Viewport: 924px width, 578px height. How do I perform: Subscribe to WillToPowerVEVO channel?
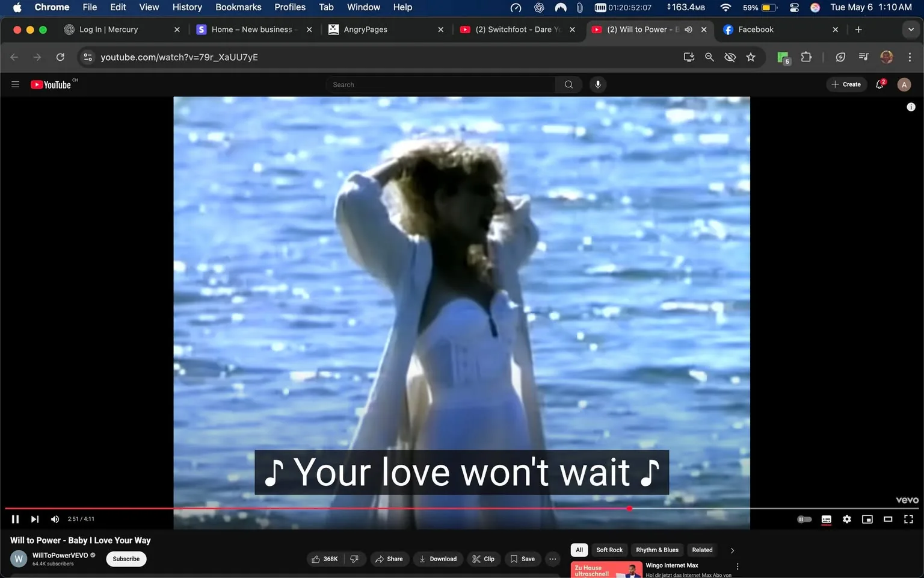point(126,559)
